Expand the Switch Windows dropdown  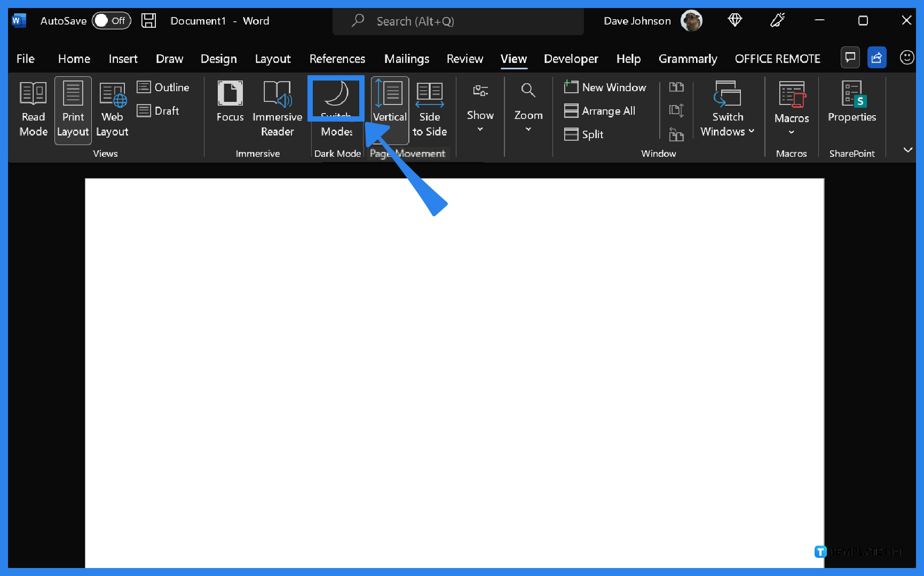tap(751, 131)
